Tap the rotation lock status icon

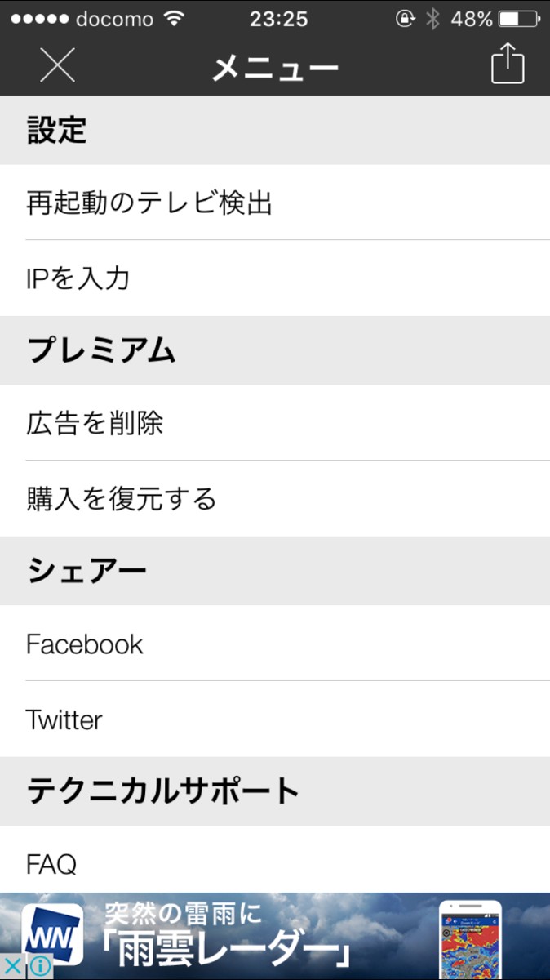click(406, 19)
